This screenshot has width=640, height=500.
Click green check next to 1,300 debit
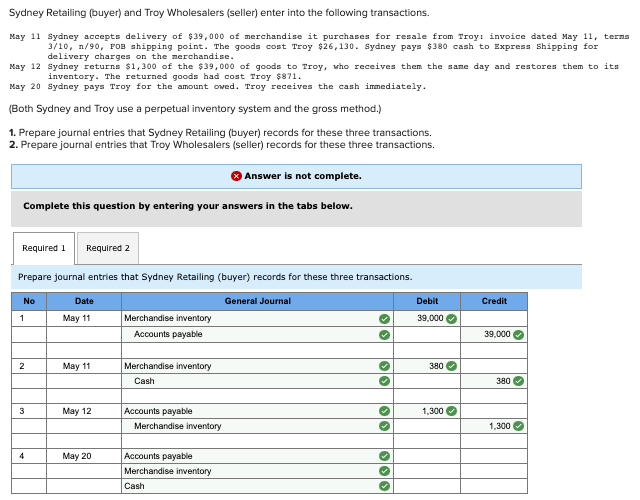point(451,411)
